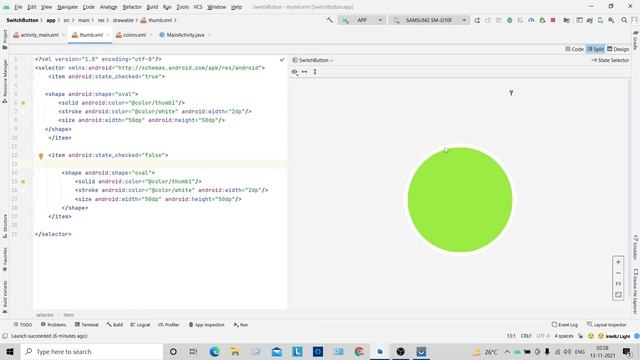Switch to the Split view mode
This screenshot has height=360, width=640.
(x=595, y=49)
